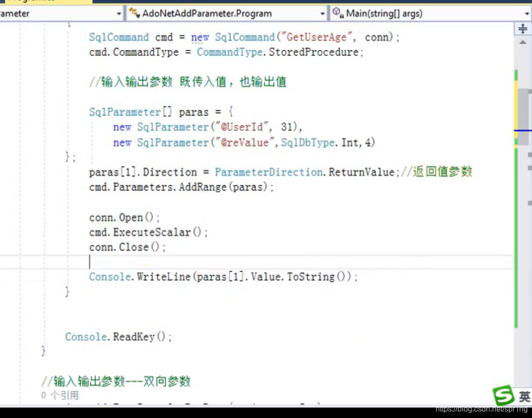This screenshot has width=532, height=418.
Task: Click the '//返回值参数' comment
Action: click(x=437, y=171)
